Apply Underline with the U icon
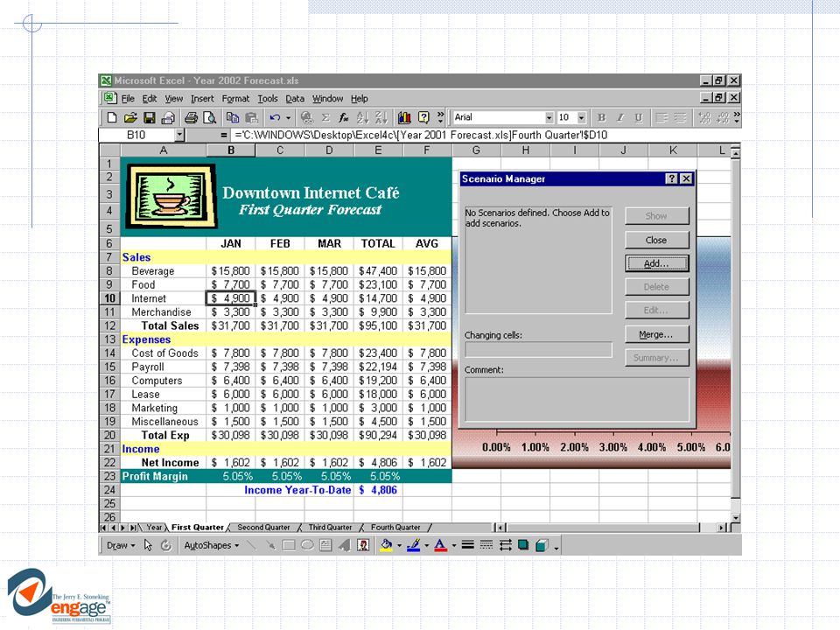 [639, 117]
